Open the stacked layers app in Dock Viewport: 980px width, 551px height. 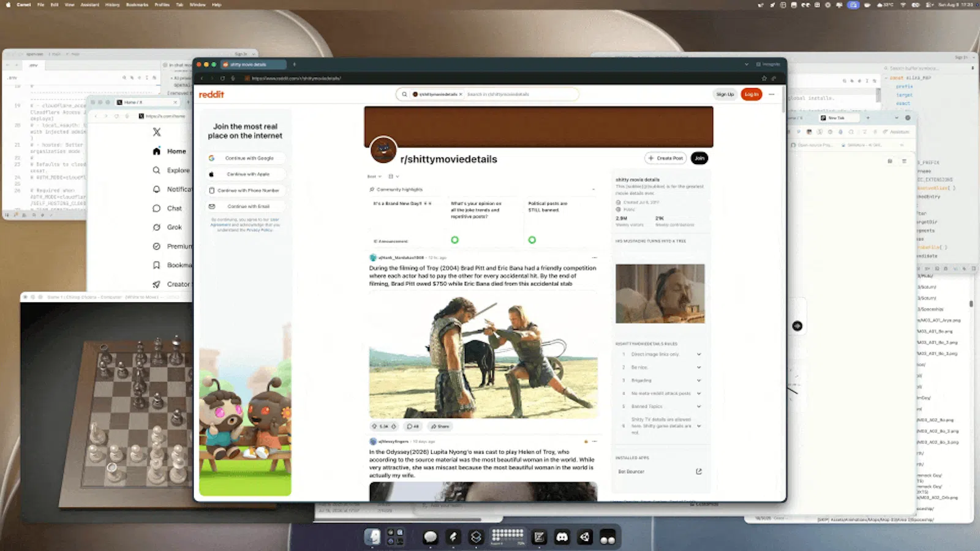click(x=476, y=537)
